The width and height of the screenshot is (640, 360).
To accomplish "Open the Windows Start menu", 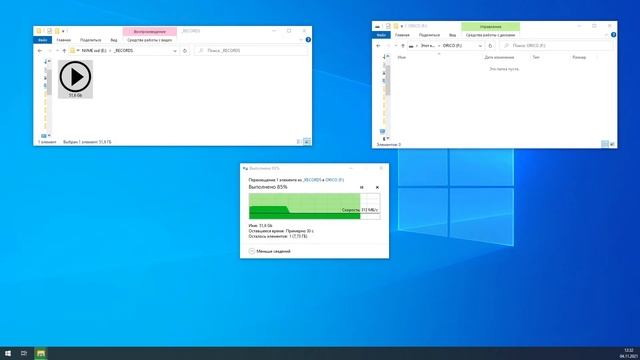I will point(8,353).
